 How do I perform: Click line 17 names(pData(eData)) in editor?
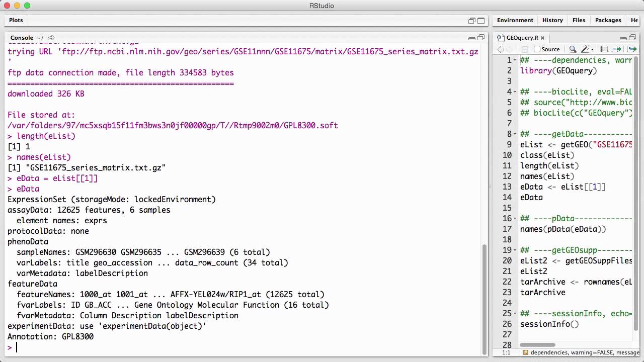563,229
